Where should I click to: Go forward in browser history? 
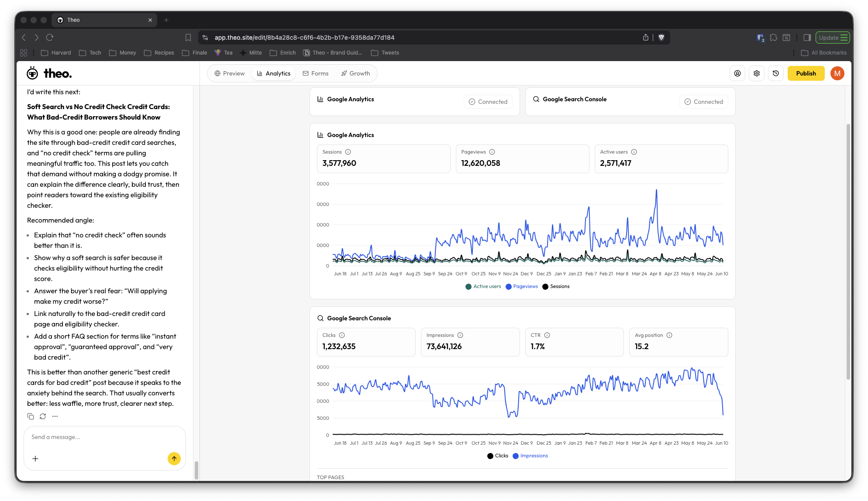[37, 38]
